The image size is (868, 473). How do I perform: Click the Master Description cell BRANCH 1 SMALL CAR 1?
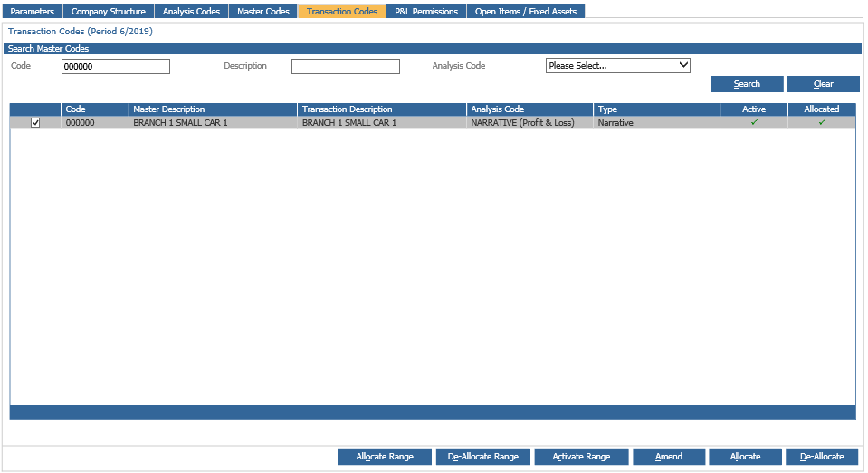coord(213,123)
